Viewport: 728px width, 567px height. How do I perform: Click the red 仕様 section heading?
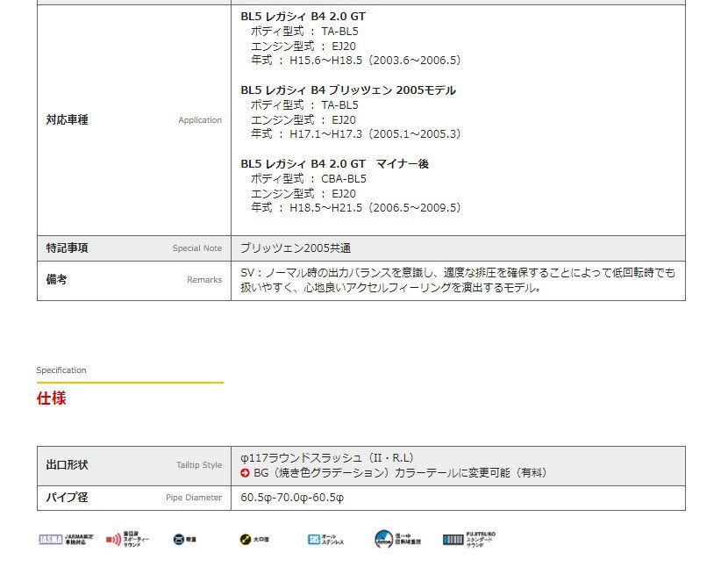[x=51, y=398]
